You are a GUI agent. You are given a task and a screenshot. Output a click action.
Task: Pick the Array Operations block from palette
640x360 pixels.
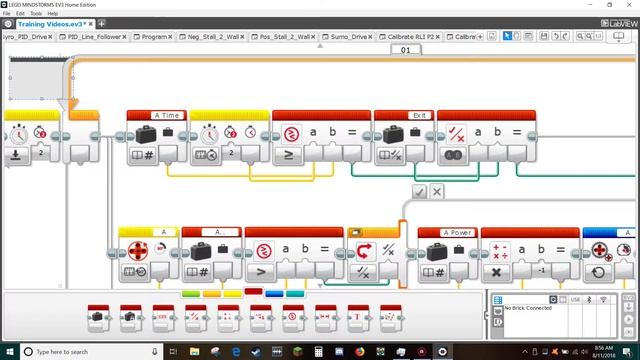pyautogui.click(x=163, y=318)
